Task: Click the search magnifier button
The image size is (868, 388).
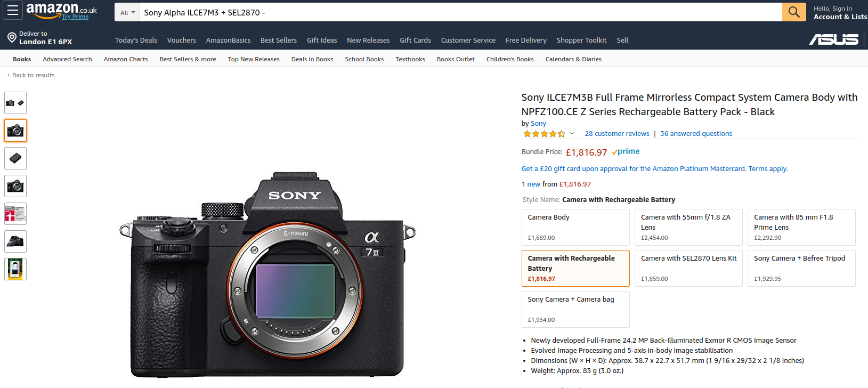Action: (x=793, y=12)
